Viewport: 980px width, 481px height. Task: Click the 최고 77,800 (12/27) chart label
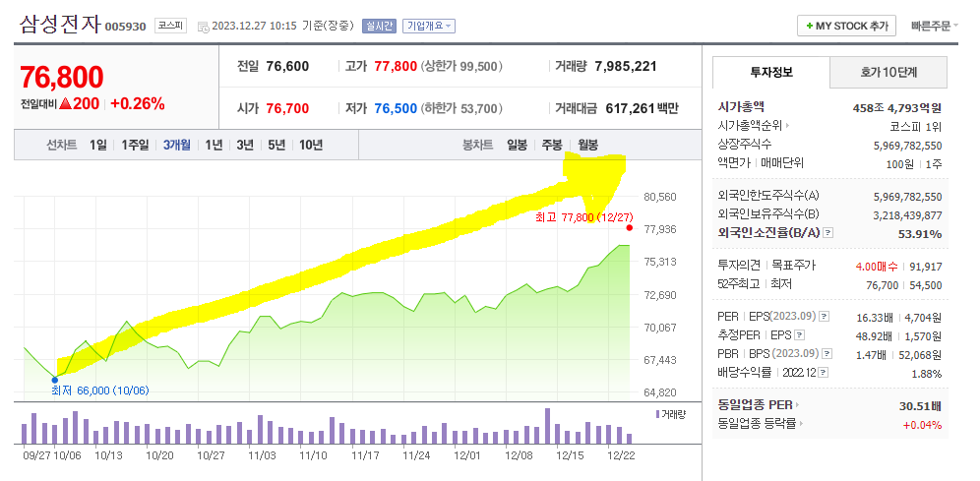coord(584,217)
